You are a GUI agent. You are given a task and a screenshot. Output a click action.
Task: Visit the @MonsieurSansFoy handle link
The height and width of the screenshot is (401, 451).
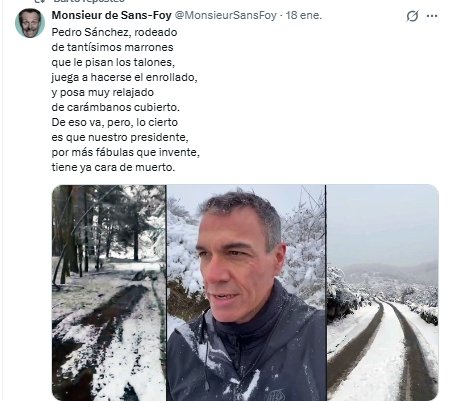(226, 15)
